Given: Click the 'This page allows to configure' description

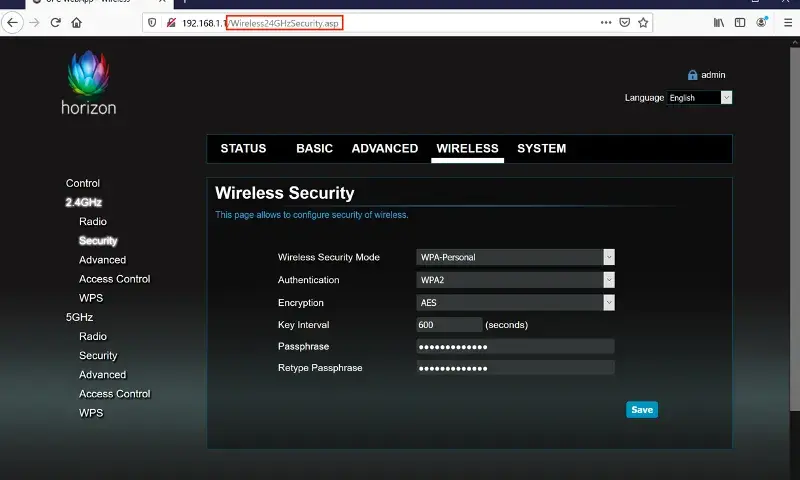Looking at the screenshot, I should (312, 215).
